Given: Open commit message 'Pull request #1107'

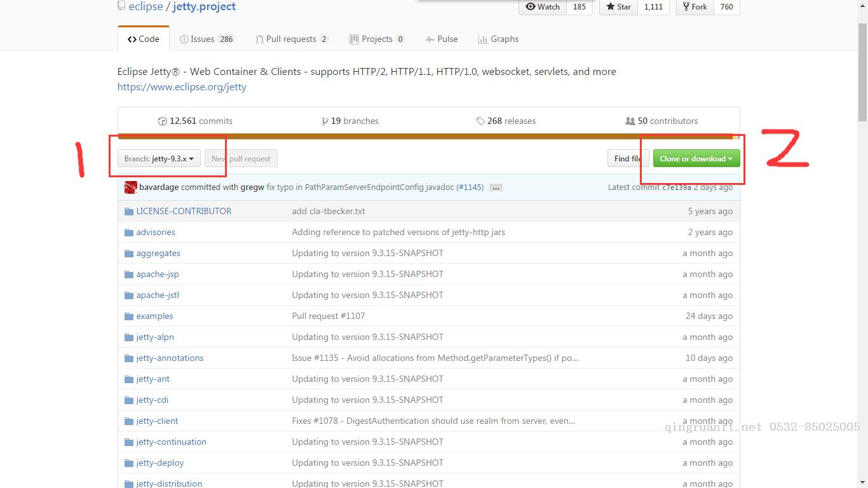Looking at the screenshot, I should point(329,316).
